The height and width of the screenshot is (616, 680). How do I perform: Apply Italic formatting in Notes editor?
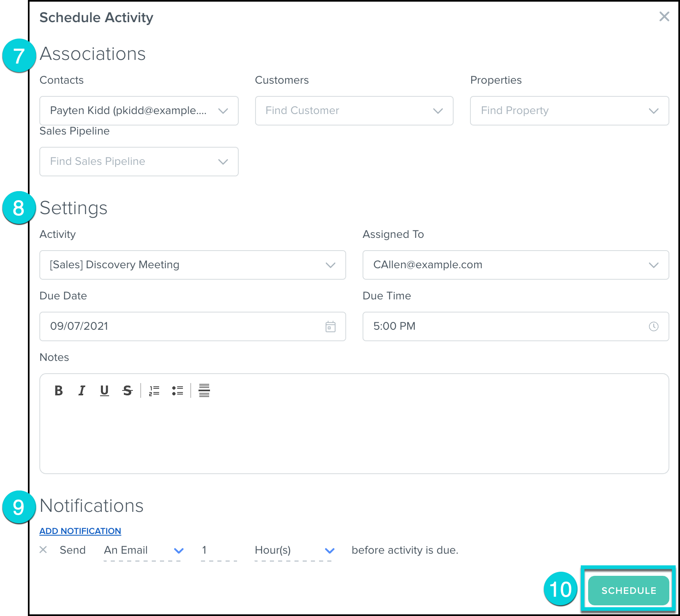coord(82,390)
